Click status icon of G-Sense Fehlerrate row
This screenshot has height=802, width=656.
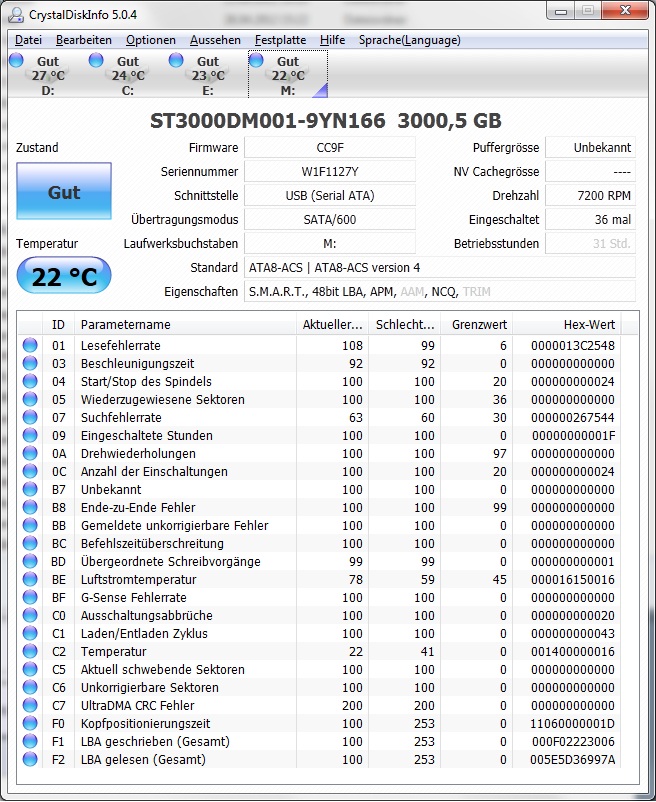coord(30,597)
